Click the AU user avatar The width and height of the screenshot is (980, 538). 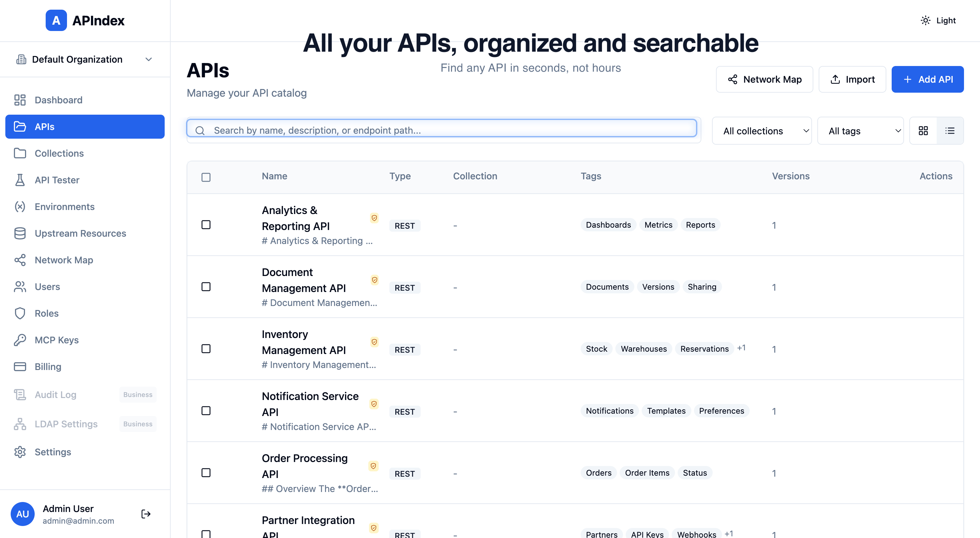22,514
